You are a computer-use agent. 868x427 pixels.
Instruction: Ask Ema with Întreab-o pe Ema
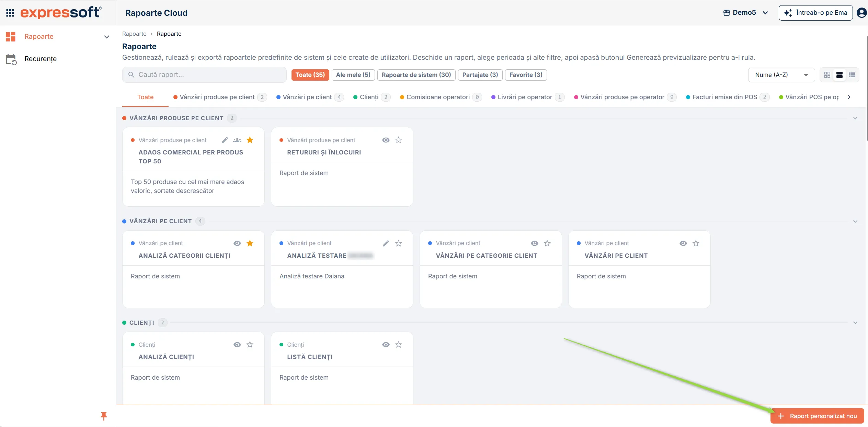click(x=815, y=13)
